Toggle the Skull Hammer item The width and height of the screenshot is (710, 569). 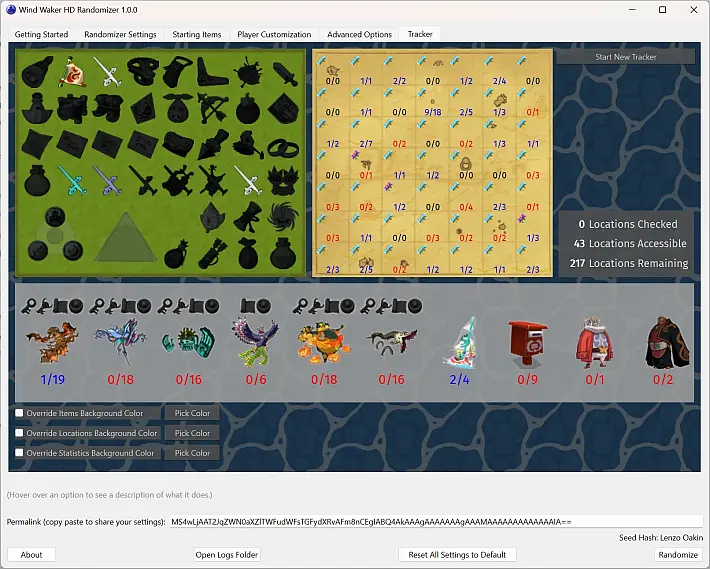248,144
